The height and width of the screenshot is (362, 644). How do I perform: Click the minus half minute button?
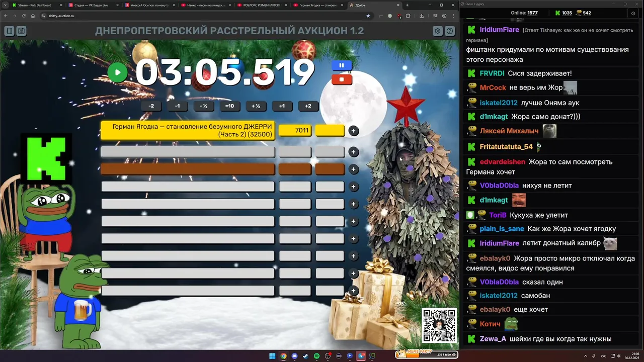[203, 106]
